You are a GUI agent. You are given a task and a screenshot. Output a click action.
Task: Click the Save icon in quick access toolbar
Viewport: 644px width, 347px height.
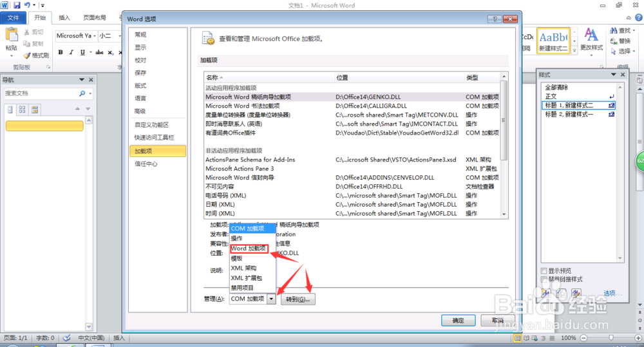17,5
